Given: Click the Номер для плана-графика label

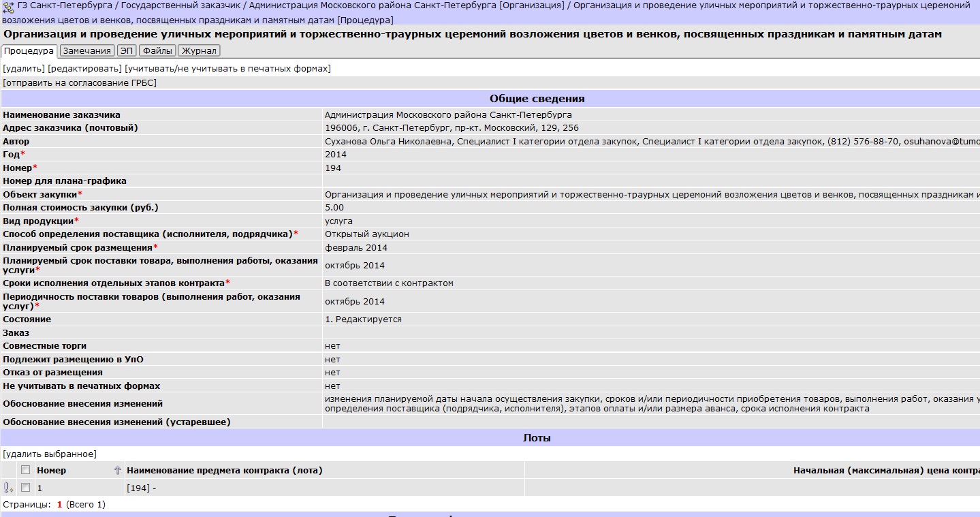Looking at the screenshot, I should pos(65,181).
